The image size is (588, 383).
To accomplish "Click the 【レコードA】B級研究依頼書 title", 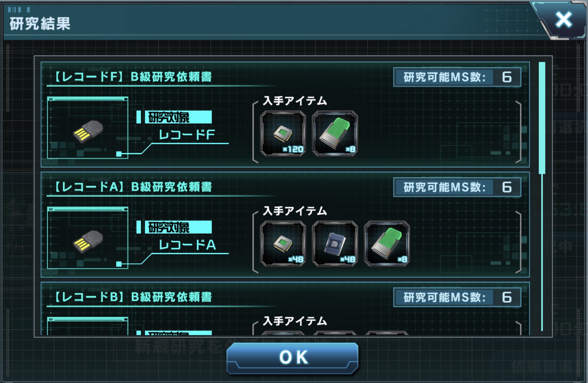I will pyautogui.click(x=133, y=187).
